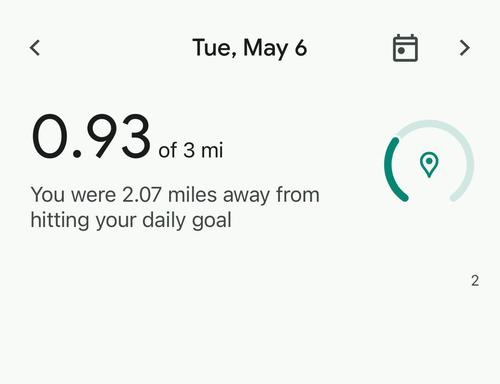Screen dimensions: 500x384
Task: Click the leading 0 of distance value
Action: [x=49, y=136]
